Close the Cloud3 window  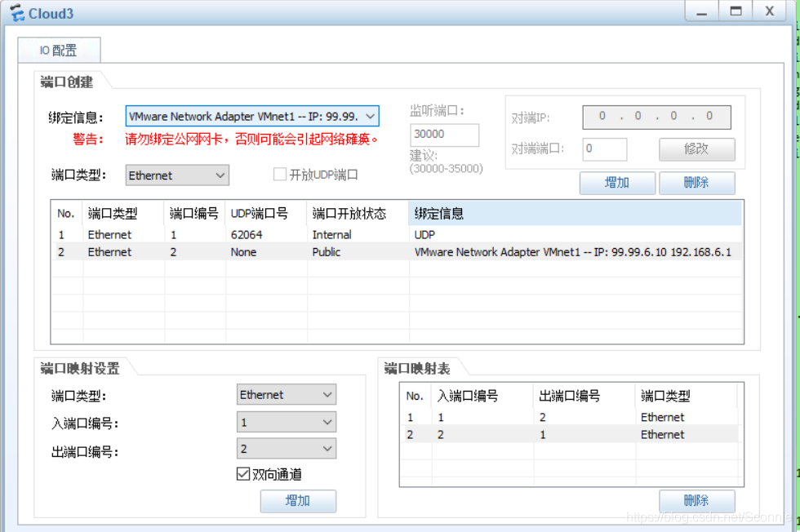[770, 11]
